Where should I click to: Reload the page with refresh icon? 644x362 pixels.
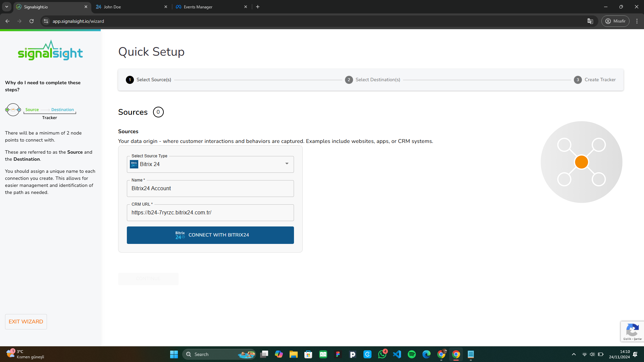32,21
